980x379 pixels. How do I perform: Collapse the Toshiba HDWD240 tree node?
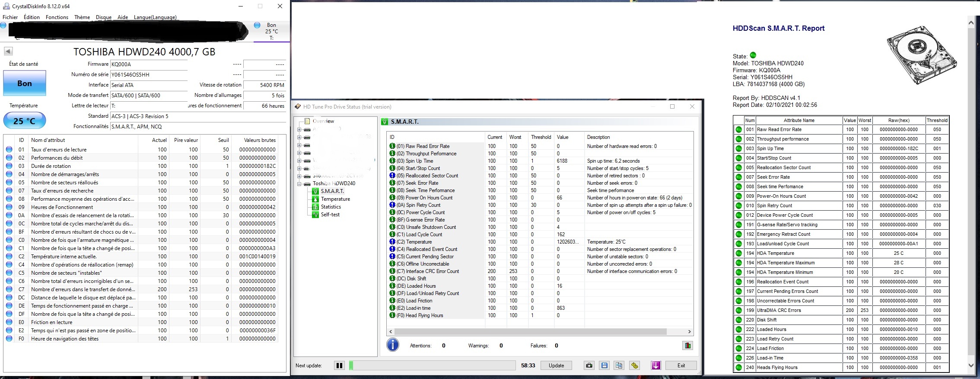click(x=299, y=184)
